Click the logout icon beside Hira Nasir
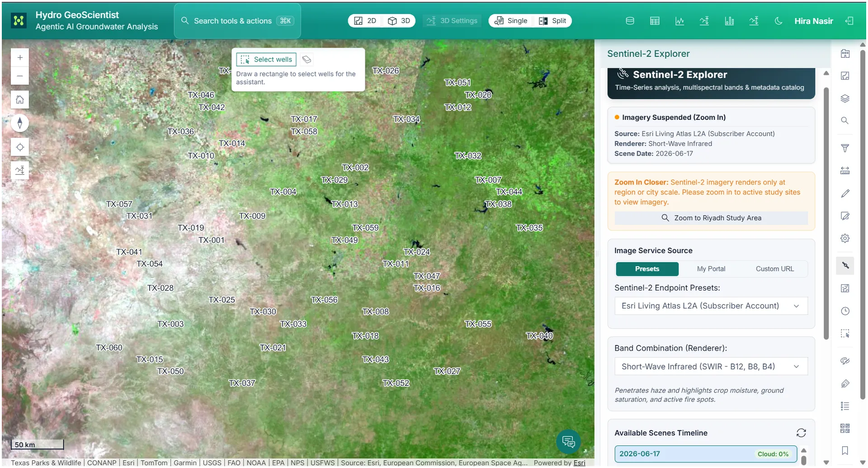This screenshot has height=468, width=868. pos(849,21)
